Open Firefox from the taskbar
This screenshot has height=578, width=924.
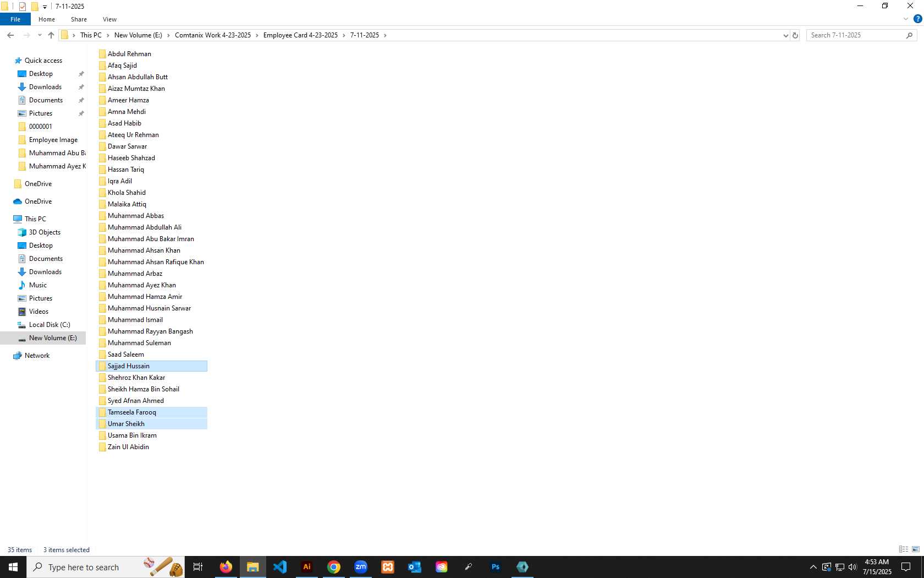226,567
